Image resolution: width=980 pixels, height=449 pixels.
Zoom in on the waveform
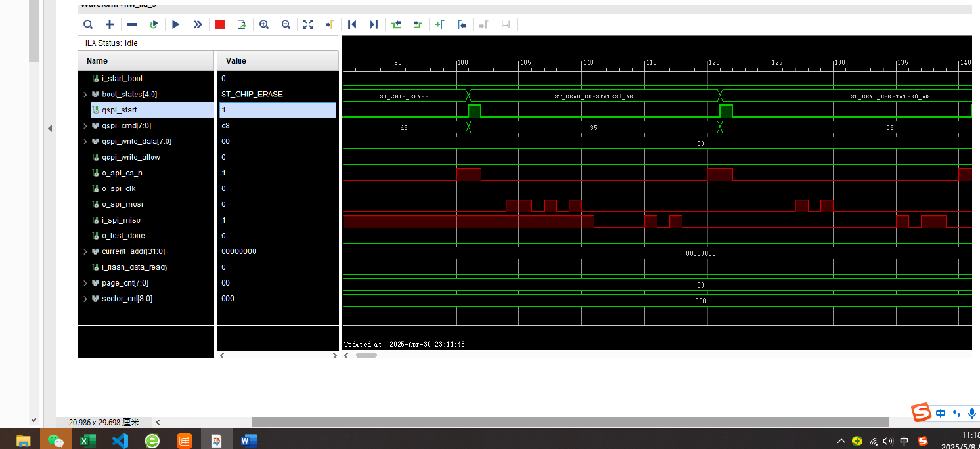point(264,24)
